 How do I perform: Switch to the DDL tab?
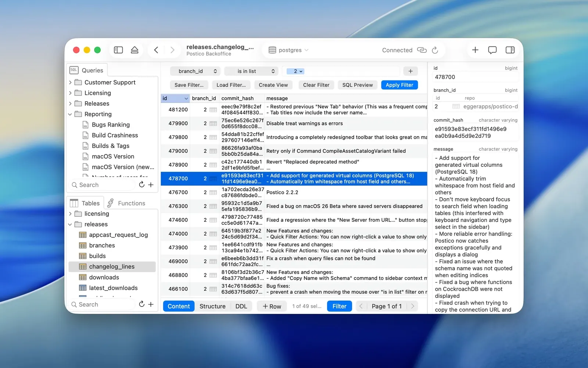241,306
